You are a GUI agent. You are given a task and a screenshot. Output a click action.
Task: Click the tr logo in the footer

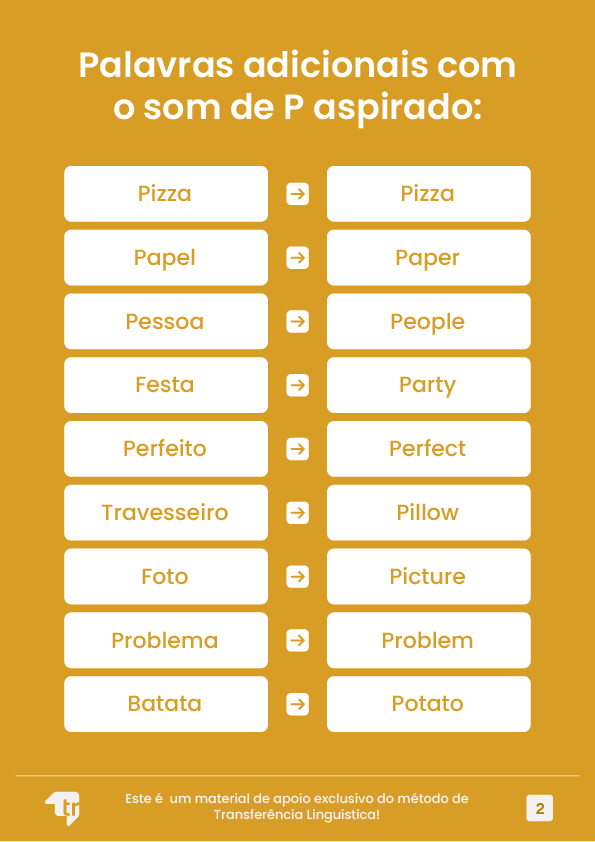[x=63, y=808]
